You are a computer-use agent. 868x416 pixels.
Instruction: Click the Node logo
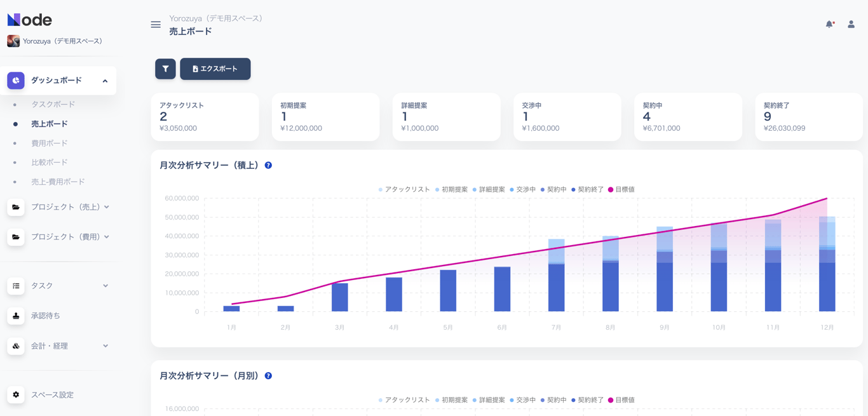pos(29,20)
